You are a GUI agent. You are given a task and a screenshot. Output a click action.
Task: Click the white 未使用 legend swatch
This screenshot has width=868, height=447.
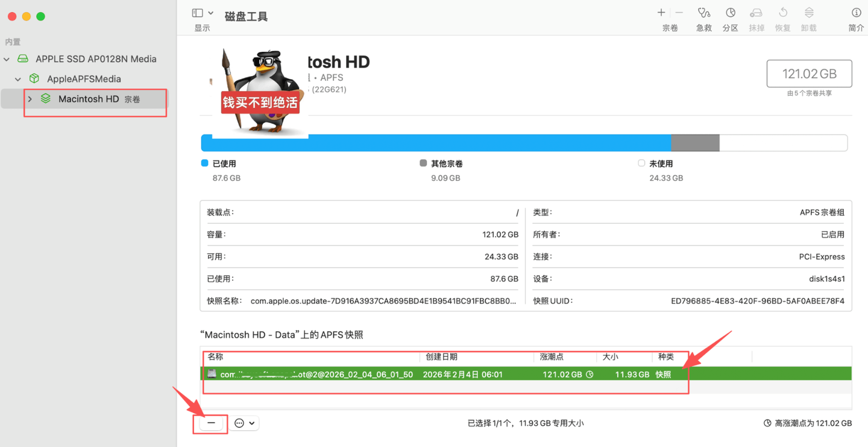pos(641,163)
